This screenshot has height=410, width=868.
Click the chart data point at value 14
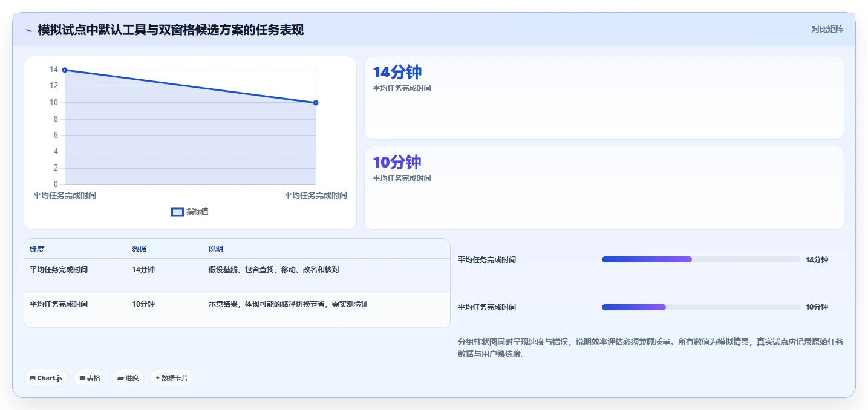[65, 70]
